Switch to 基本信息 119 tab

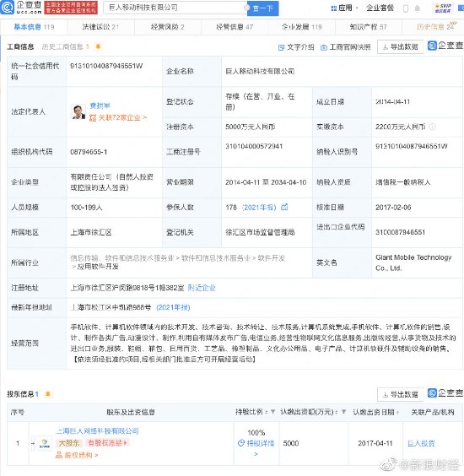(34, 27)
